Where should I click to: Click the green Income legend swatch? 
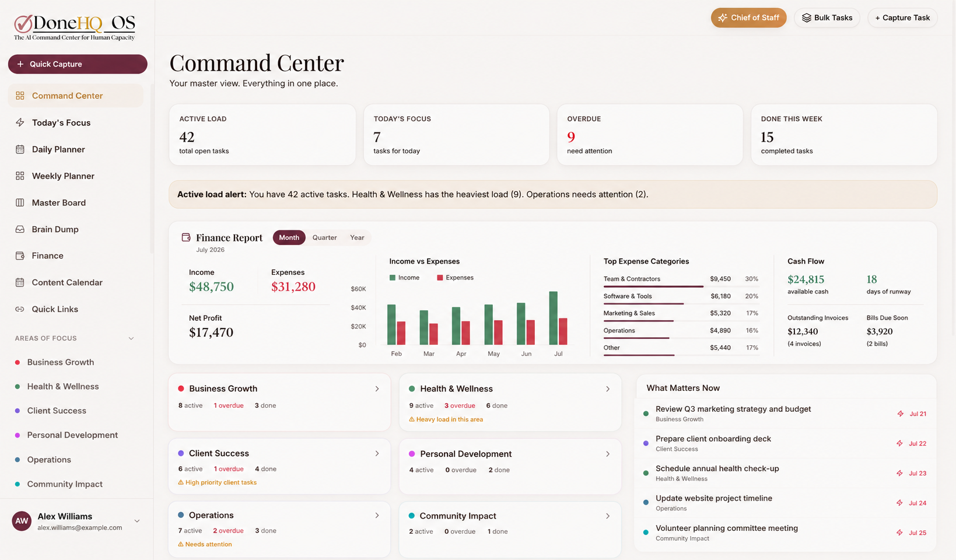point(393,278)
